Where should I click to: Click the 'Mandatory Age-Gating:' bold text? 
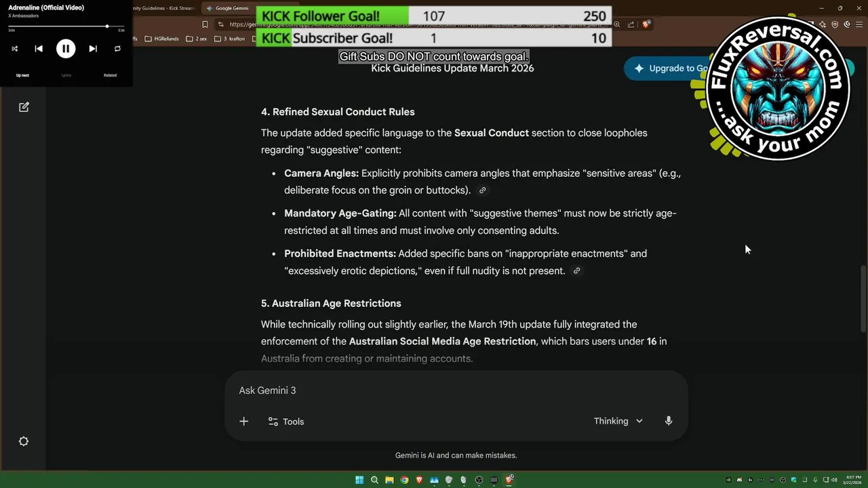pos(340,213)
